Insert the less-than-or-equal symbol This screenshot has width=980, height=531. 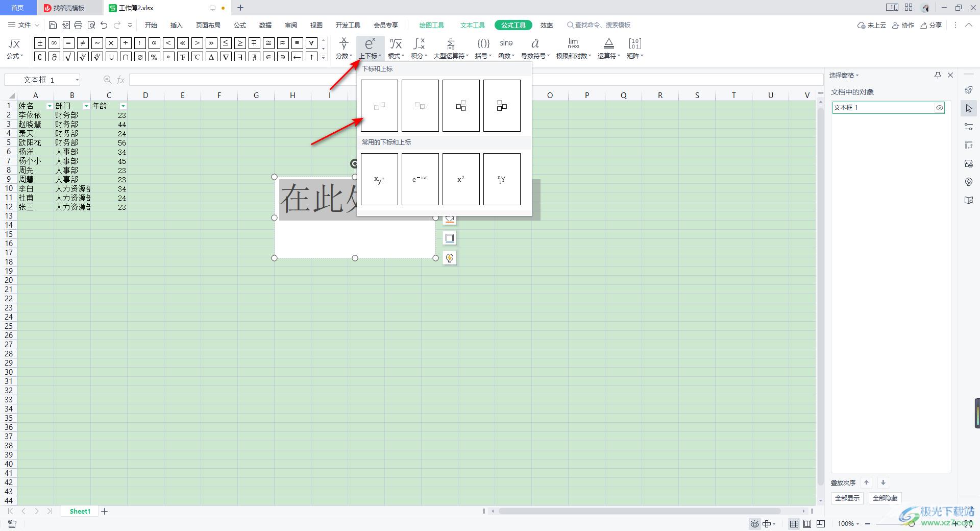pos(226,43)
